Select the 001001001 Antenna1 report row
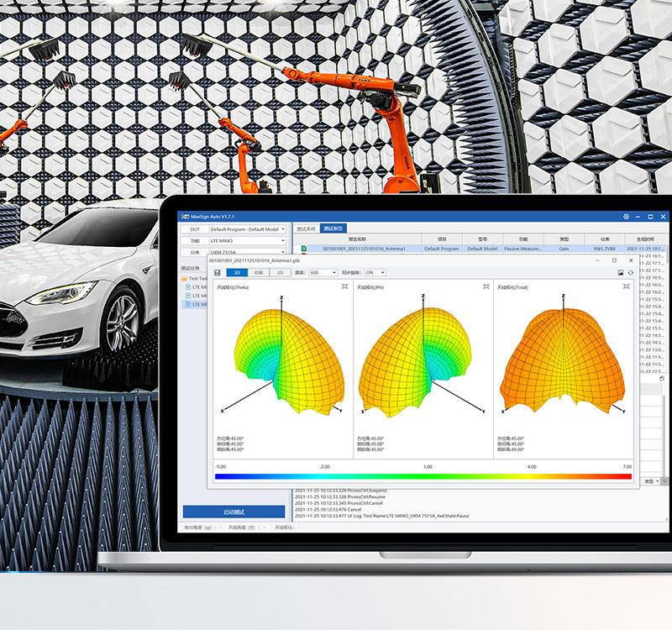The image size is (672, 630). pyautogui.click(x=364, y=249)
